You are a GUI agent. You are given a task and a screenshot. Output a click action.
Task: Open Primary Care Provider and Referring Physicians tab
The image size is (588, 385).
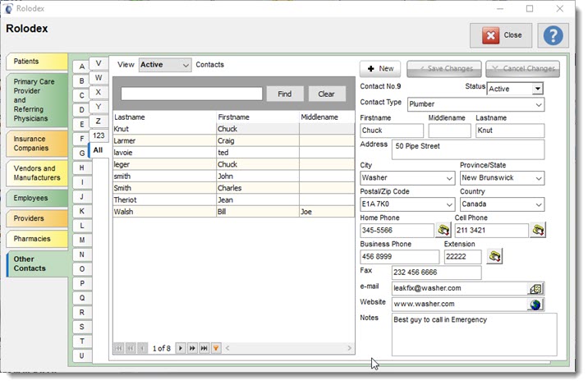pos(37,100)
